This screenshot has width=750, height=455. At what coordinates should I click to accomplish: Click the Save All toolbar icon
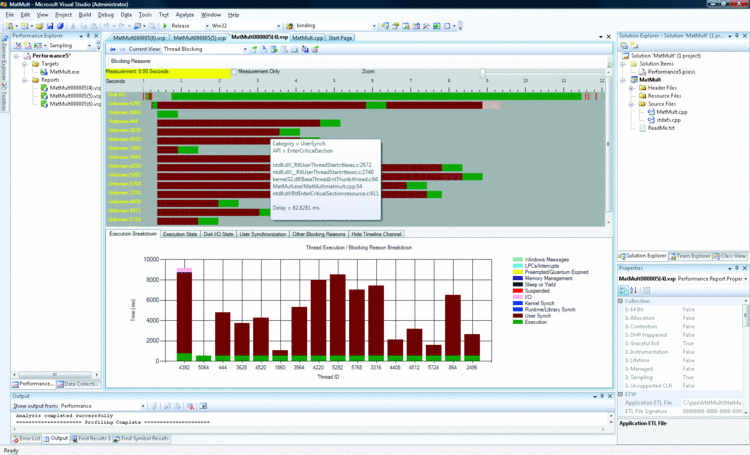(60, 26)
